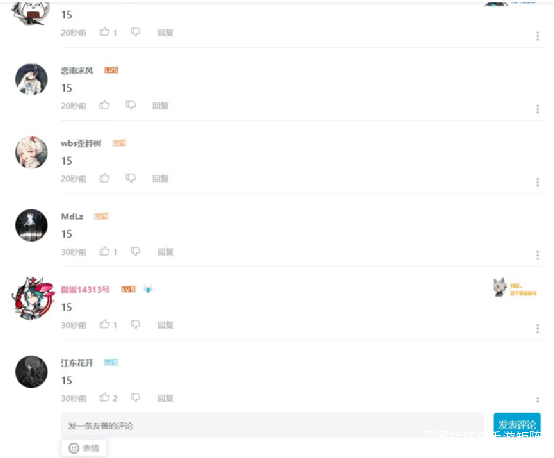Open more options for MdLz's comment
The image size is (554, 458).
point(537,255)
